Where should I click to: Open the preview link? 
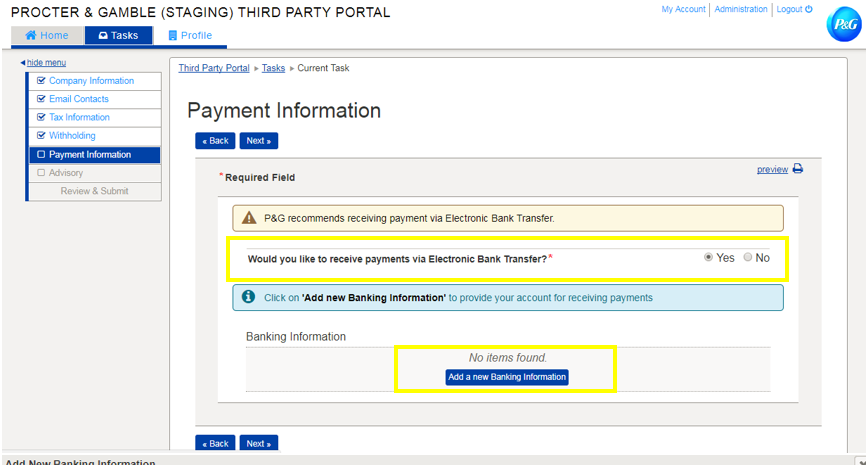click(x=772, y=169)
